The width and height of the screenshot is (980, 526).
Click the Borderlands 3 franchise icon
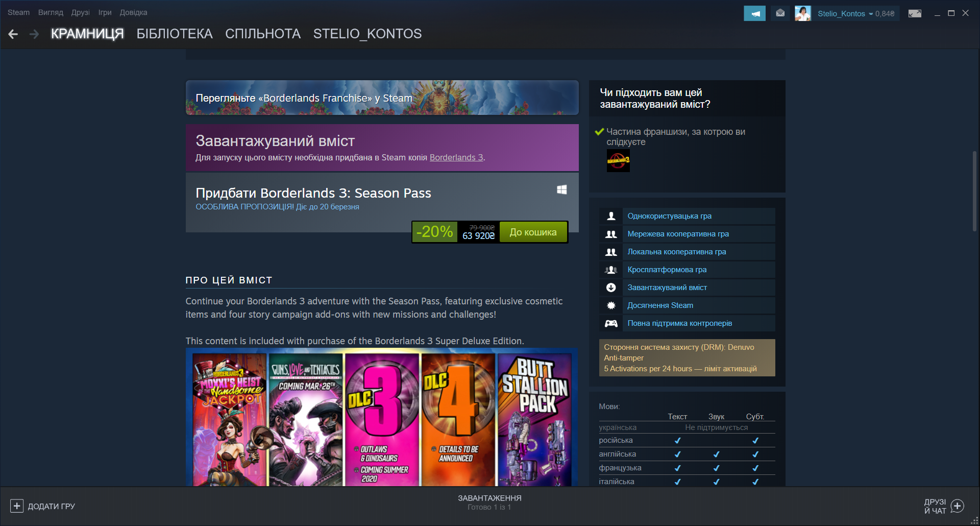click(618, 160)
